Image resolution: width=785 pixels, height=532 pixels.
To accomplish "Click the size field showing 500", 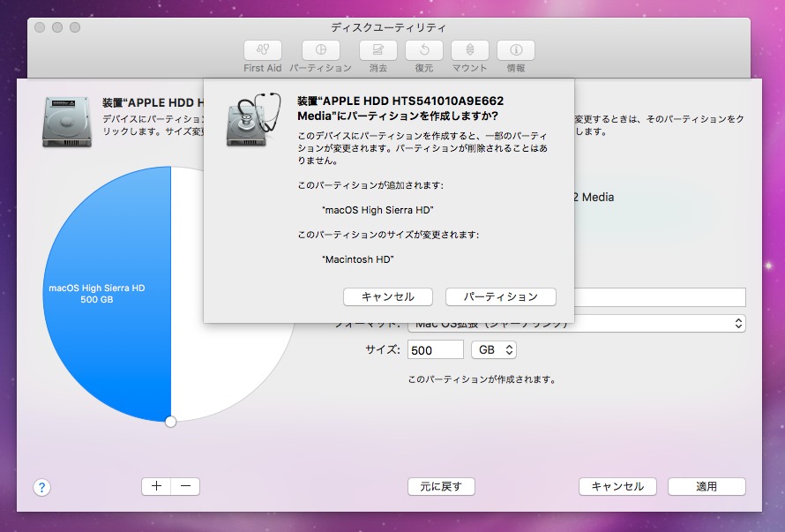I will click(x=436, y=349).
